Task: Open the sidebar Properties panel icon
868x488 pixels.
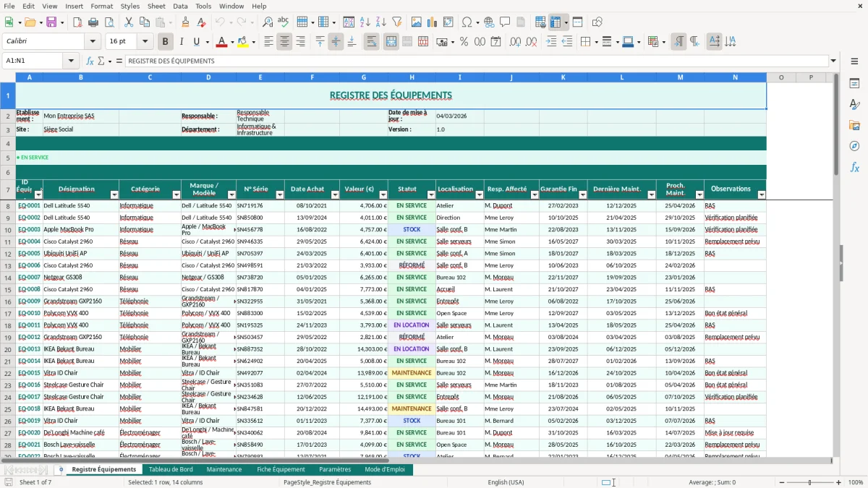Action: 854,84
